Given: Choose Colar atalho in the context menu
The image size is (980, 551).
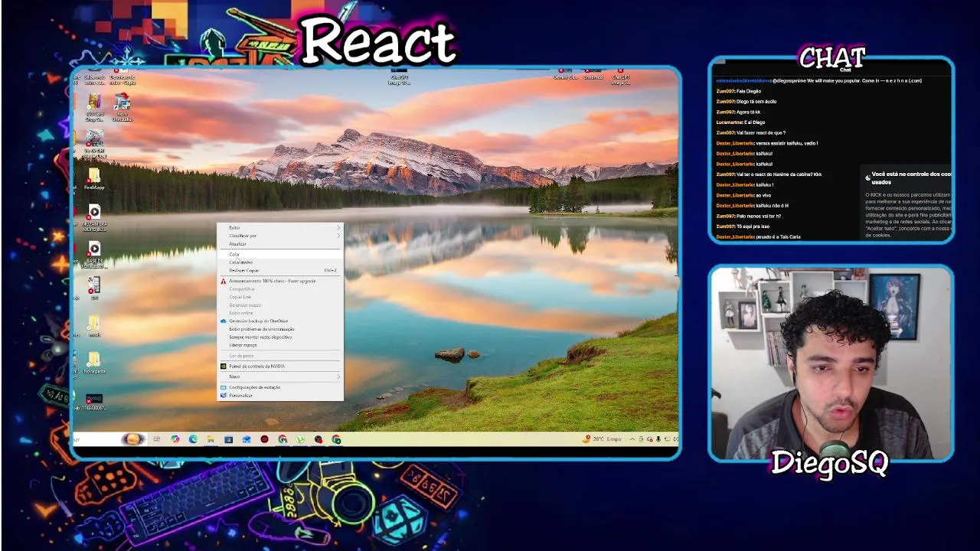Looking at the screenshot, I should pos(280,262).
